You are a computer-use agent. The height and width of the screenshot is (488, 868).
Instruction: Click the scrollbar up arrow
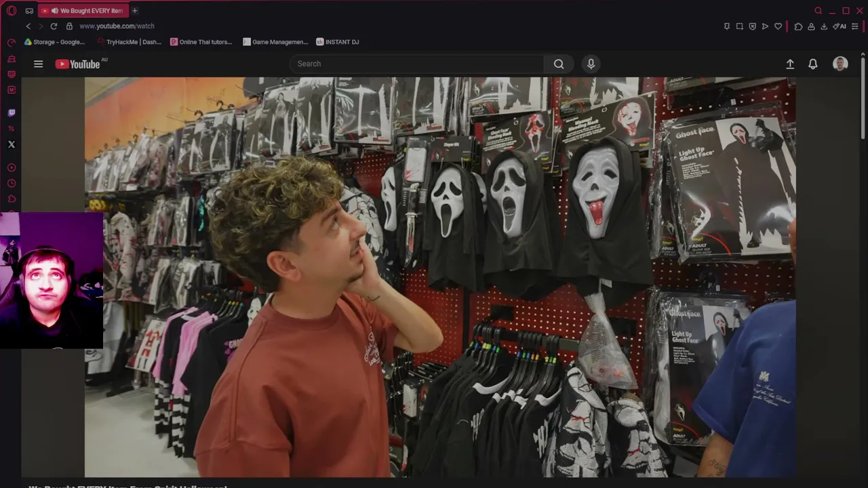pos(863,54)
